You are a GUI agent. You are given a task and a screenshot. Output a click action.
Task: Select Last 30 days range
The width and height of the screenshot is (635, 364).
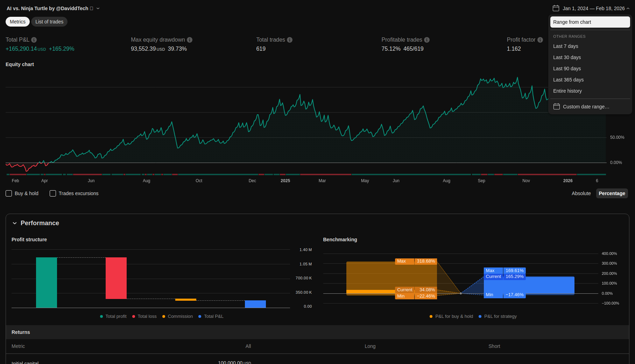click(567, 57)
